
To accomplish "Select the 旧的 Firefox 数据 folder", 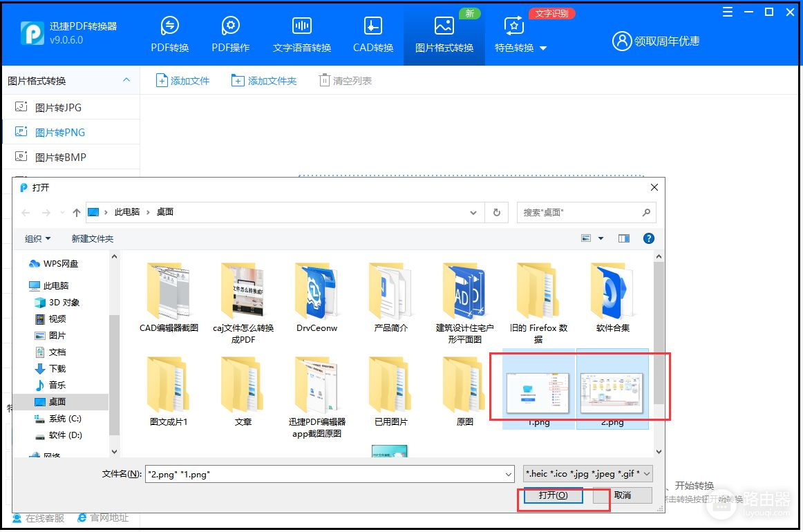I will 538,302.
